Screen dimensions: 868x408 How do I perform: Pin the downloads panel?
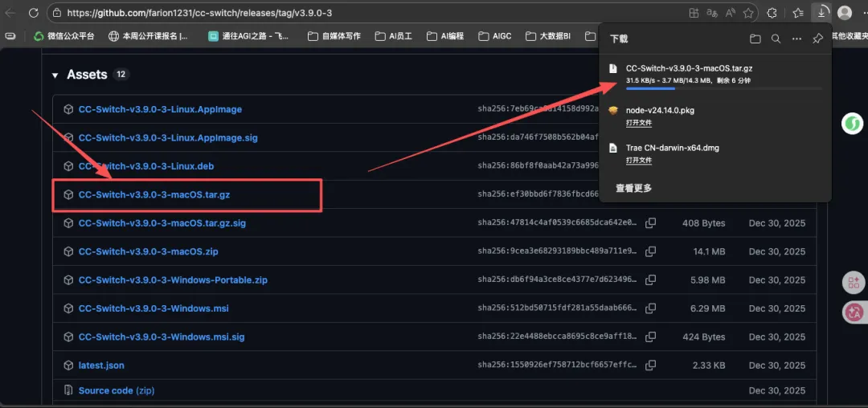pos(817,39)
